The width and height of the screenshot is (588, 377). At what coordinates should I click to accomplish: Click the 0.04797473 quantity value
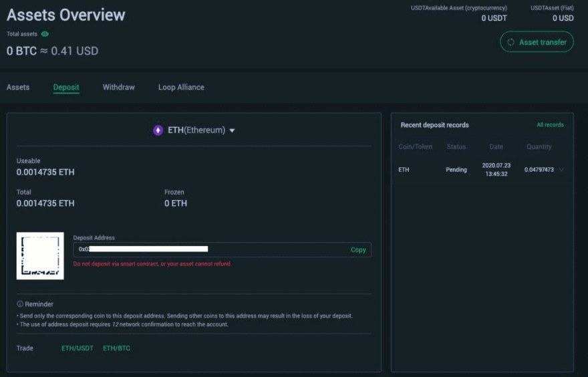(x=539, y=170)
